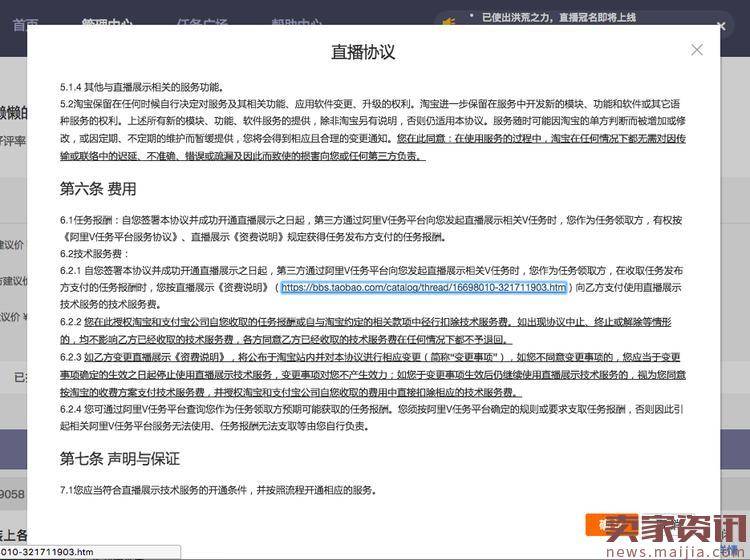This screenshot has width=750, height=560.
Task: Click the underlined clause 6.2.3 text
Action: [x=373, y=374]
